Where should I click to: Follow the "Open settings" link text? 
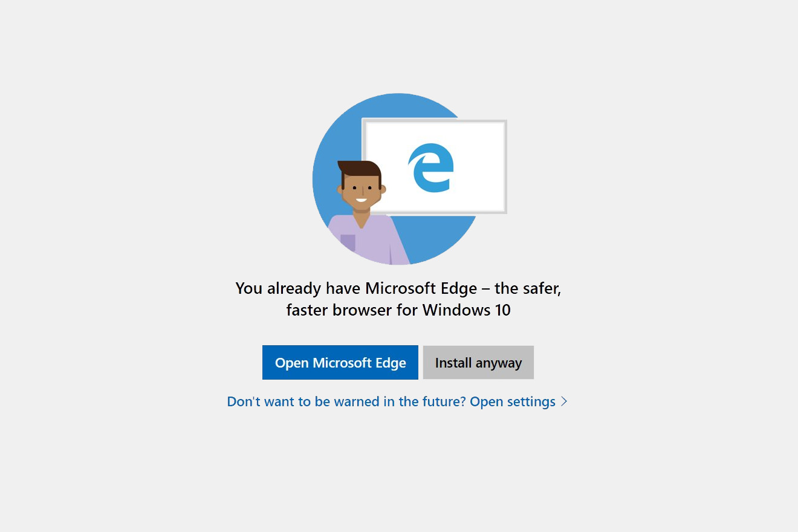513,402
